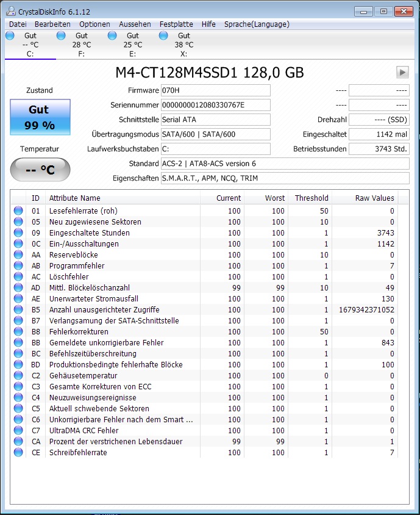Click the Attribute Name column header
The width and height of the screenshot is (420, 515).
tap(123, 198)
